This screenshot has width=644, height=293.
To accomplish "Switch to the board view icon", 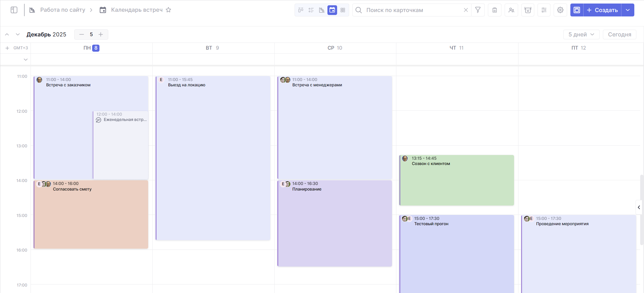I will point(301,10).
